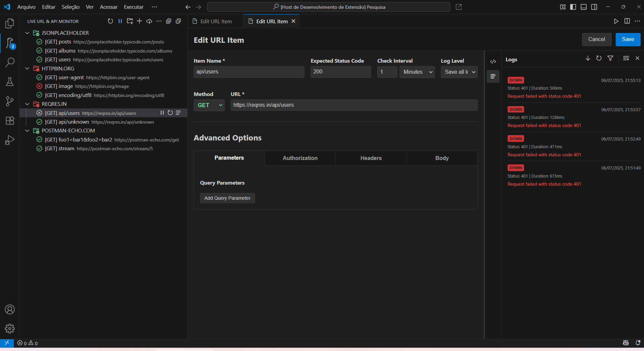Open the Minutes interval dropdown
The width and height of the screenshot is (644, 351).
click(x=417, y=72)
